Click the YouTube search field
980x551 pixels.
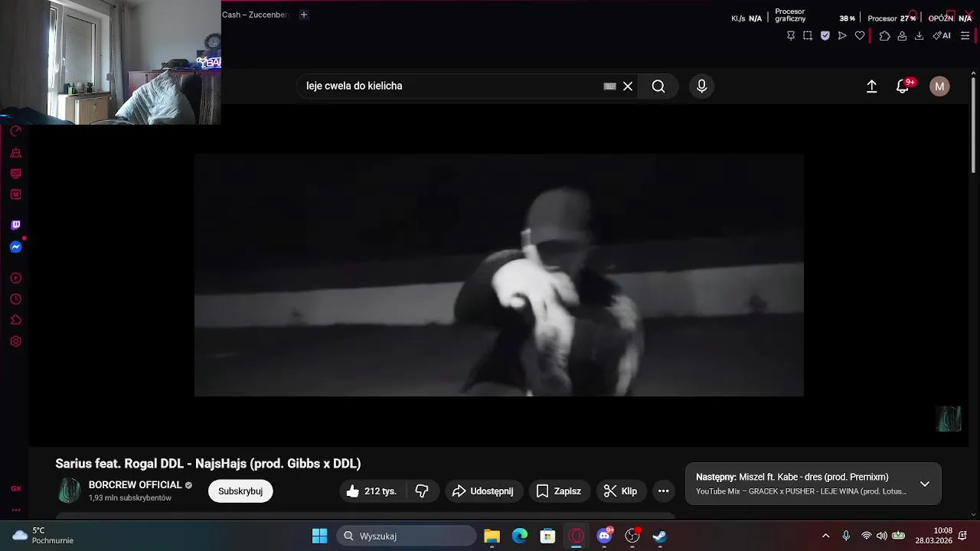point(452,86)
